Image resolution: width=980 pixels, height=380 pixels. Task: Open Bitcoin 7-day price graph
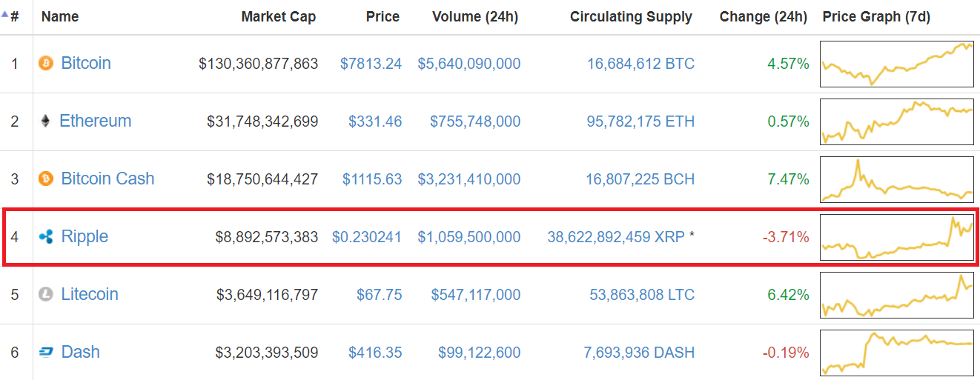pyautogui.click(x=897, y=64)
